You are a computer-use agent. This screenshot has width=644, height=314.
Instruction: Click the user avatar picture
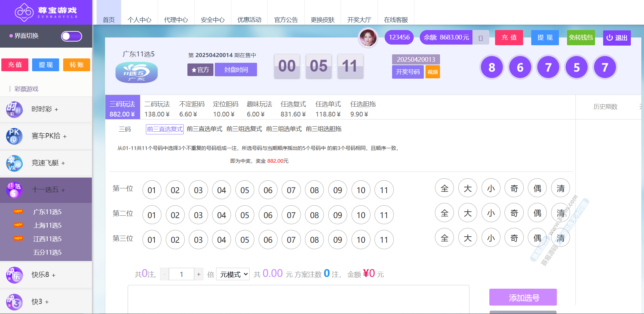click(368, 37)
